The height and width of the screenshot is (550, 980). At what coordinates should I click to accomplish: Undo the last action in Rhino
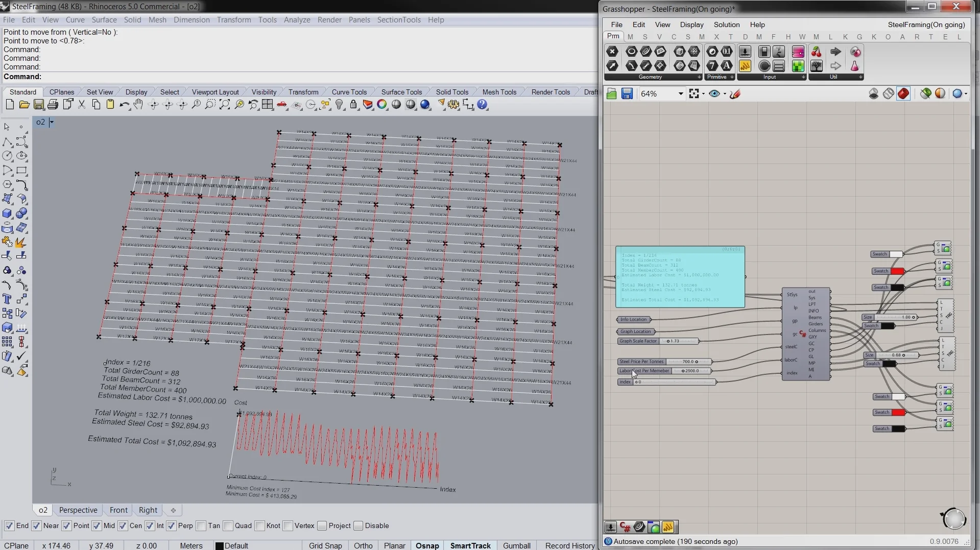point(124,105)
